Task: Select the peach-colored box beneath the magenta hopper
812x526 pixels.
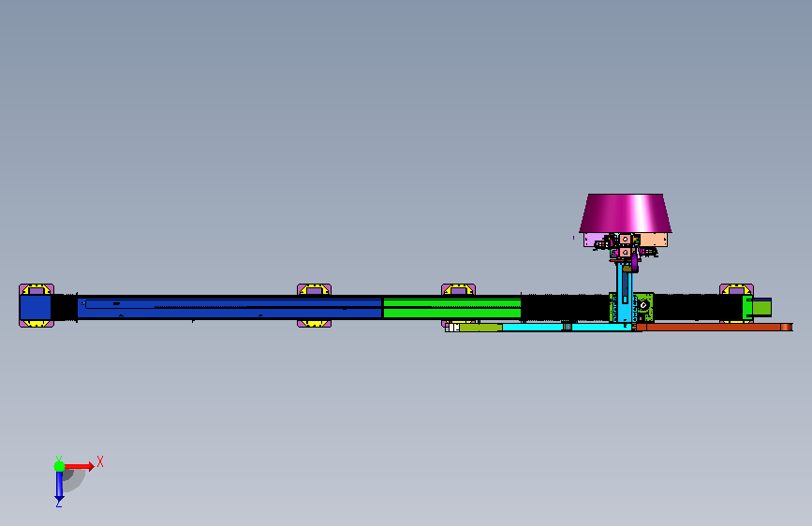Action: pyautogui.click(x=653, y=240)
